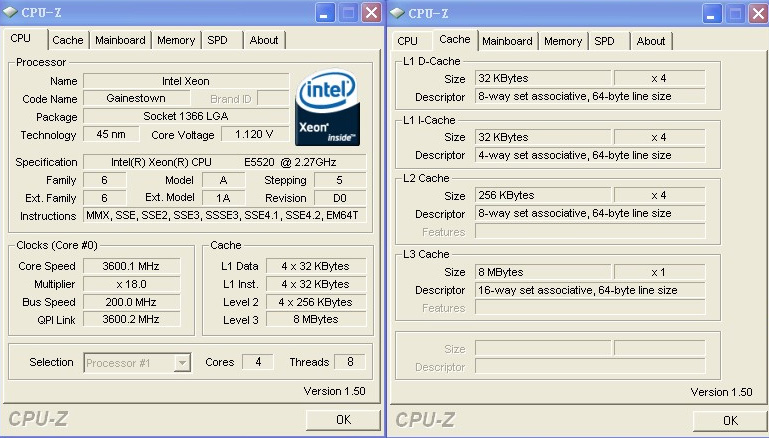Click the Multiplier x 18.0 value
Screen dimensions: 769x438
(131, 284)
